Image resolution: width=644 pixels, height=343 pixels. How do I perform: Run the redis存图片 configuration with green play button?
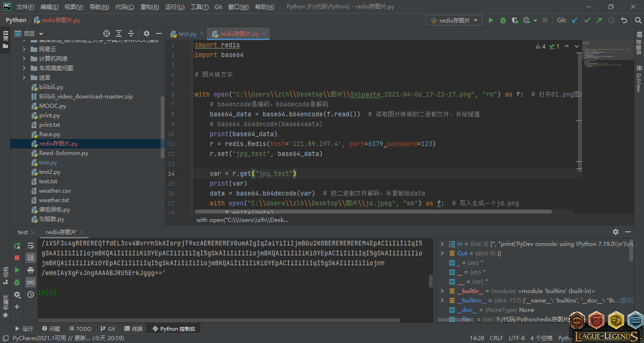[491, 20]
